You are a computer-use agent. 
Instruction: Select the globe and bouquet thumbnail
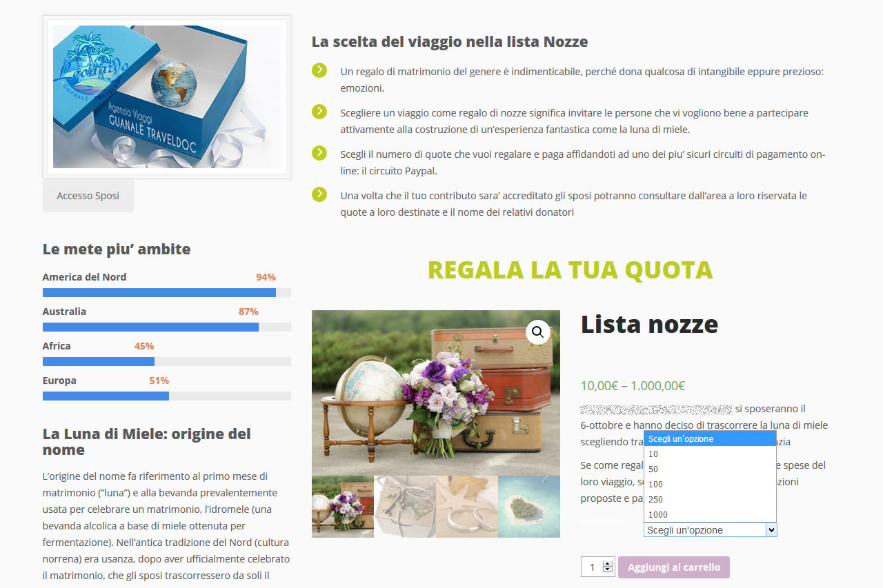[343, 507]
